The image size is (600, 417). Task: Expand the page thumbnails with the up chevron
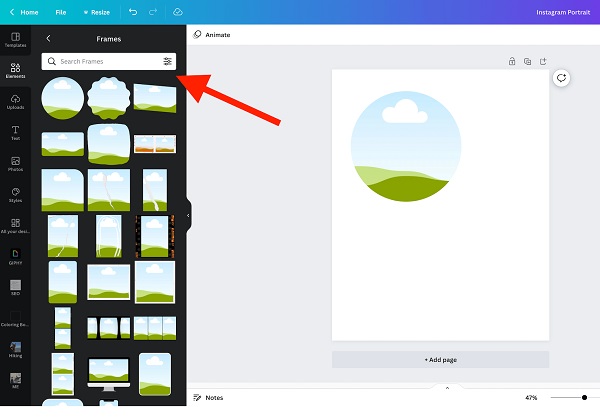coord(447,388)
